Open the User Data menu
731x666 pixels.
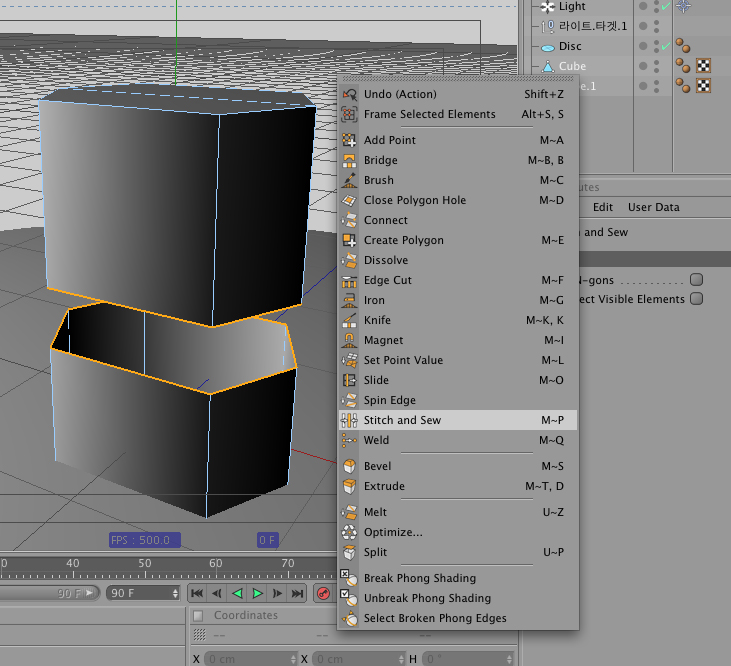point(653,207)
